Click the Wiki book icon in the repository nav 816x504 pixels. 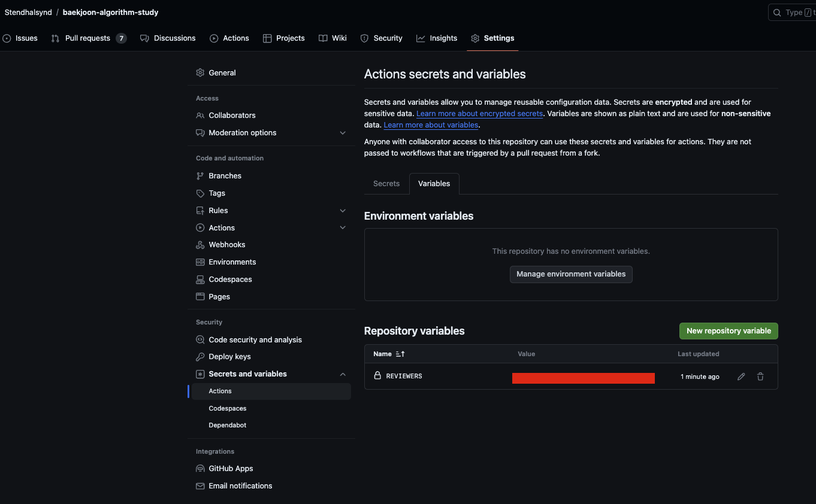click(x=323, y=38)
